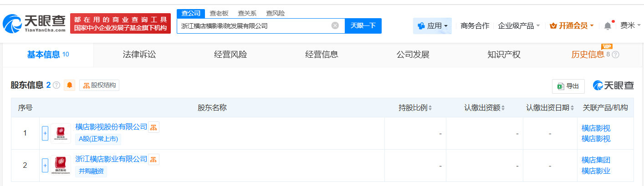The width and height of the screenshot is (644, 186).
Task: Open equity structure icon next to 浙江横店影业有限公司
Action: (154, 159)
